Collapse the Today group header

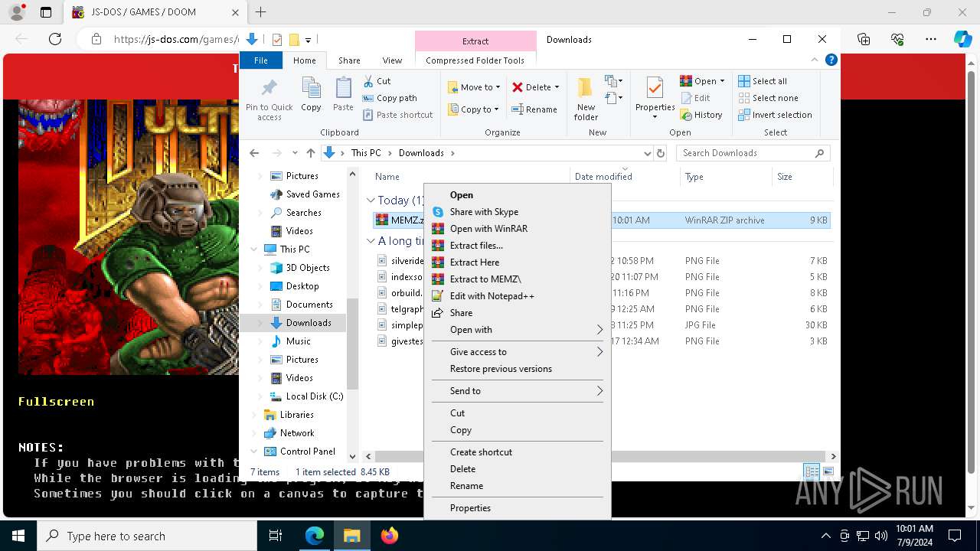coord(371,201)
